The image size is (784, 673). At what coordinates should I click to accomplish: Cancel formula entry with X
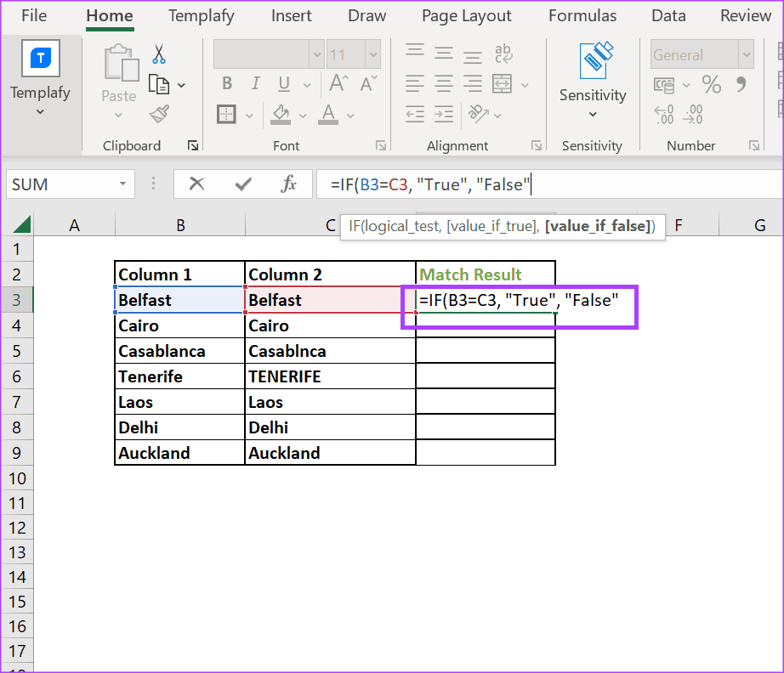coord(197,184)
